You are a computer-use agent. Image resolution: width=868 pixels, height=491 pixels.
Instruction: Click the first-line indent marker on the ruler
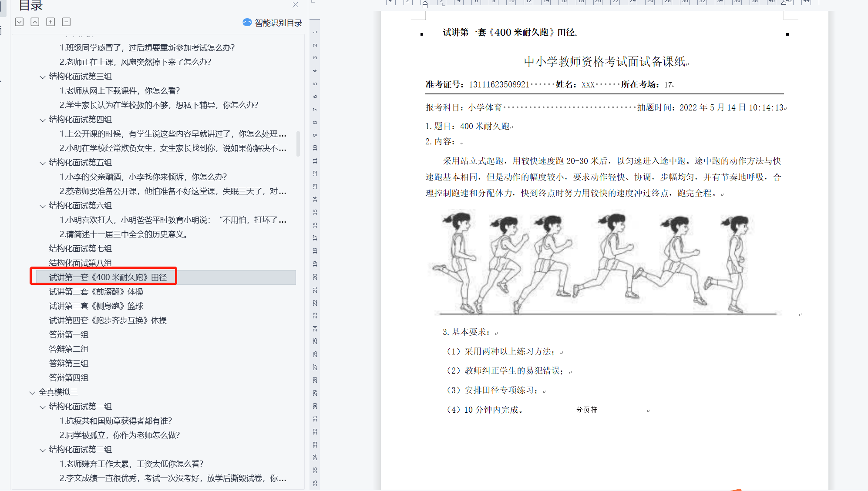(425, 2)
